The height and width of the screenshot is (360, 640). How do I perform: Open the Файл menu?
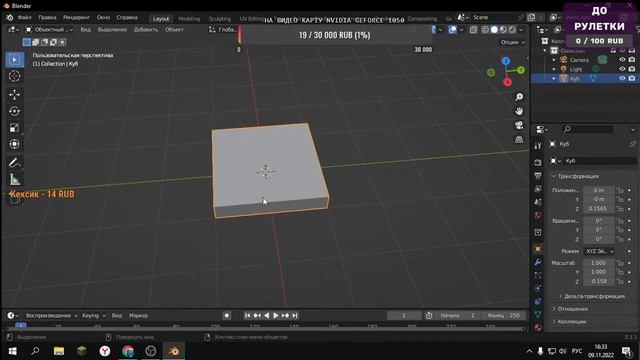(x=24, y=18)
